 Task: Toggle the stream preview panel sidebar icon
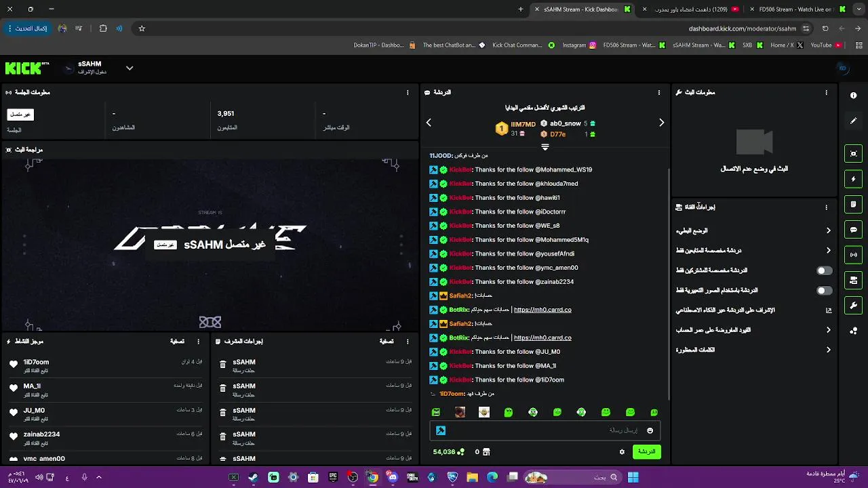pos(854,154)
